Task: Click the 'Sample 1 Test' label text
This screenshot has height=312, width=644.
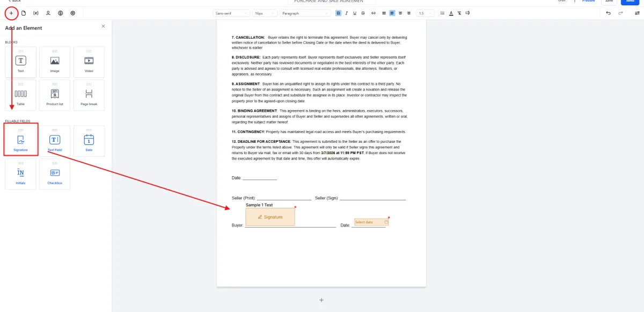Action: pos(259,205)
